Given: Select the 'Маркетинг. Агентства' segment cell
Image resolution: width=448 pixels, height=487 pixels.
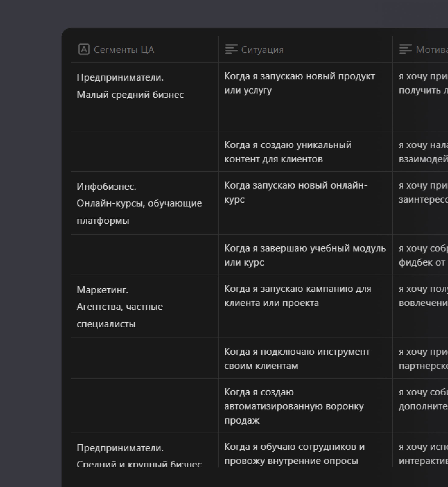Looking at the screenshot, I should [120, 307].
